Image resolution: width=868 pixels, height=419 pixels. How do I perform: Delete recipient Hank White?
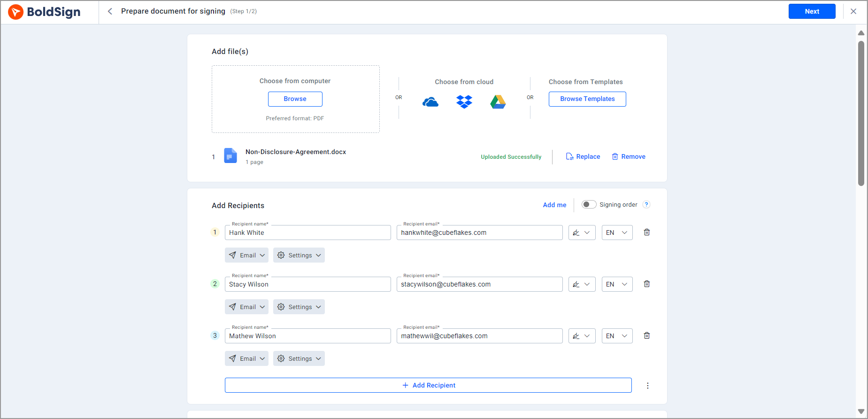point(647,233)
